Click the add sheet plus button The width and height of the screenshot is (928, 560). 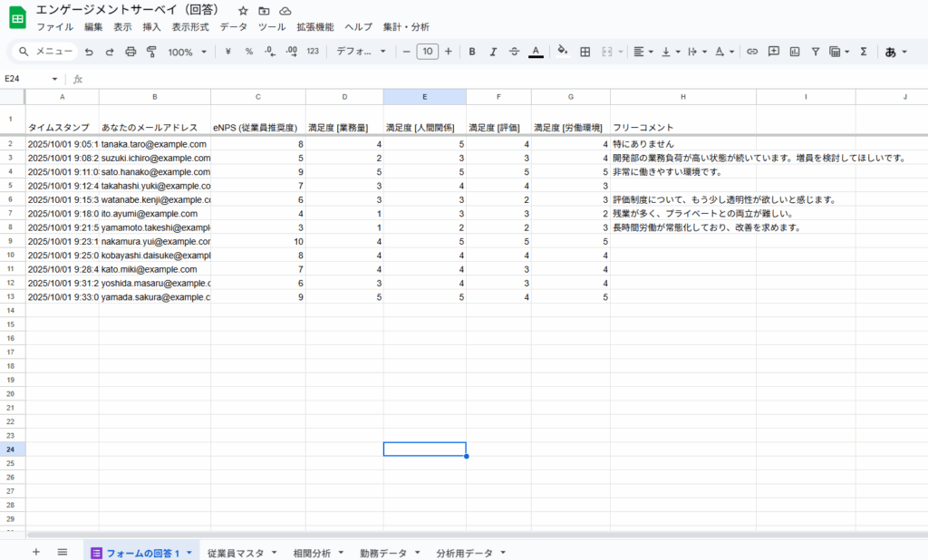click(x=36, y=552)
